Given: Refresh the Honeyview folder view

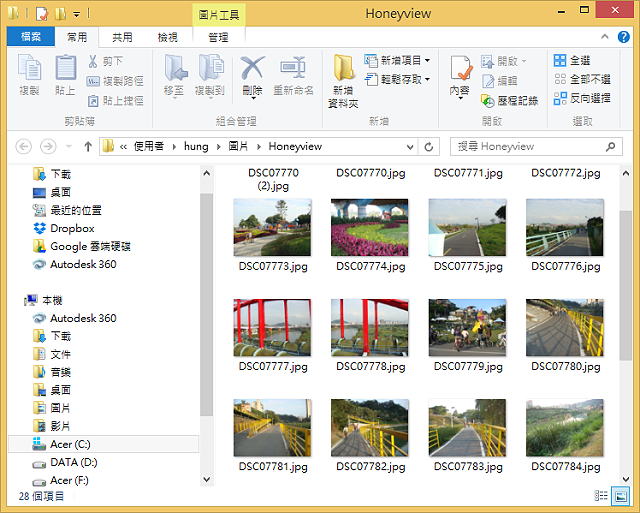Looking at the screenshot, I should coord(429,147).
